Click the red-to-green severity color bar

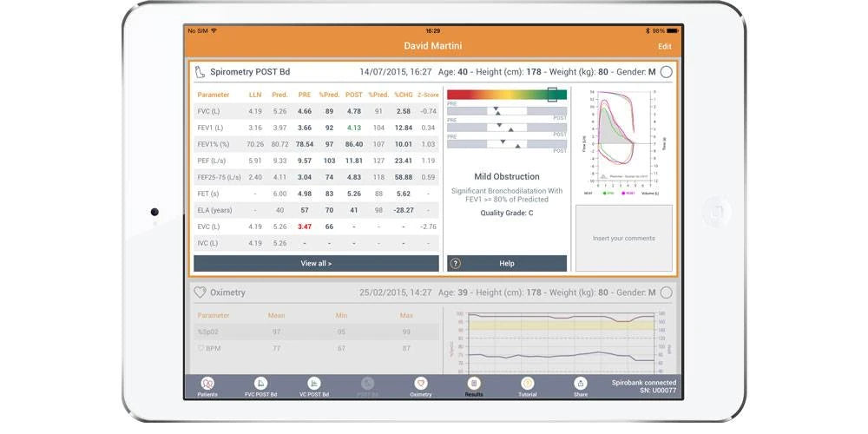tap(507, 95)
